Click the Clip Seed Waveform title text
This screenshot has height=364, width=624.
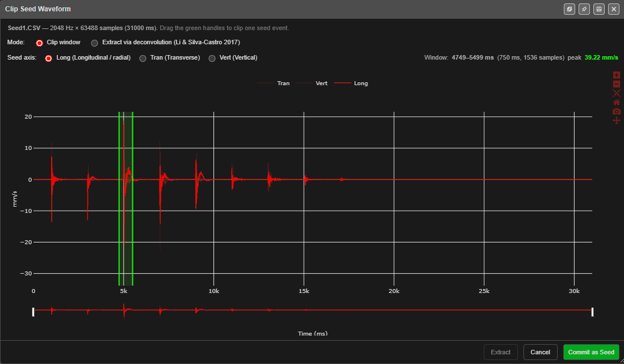click(x=38, y=9)
